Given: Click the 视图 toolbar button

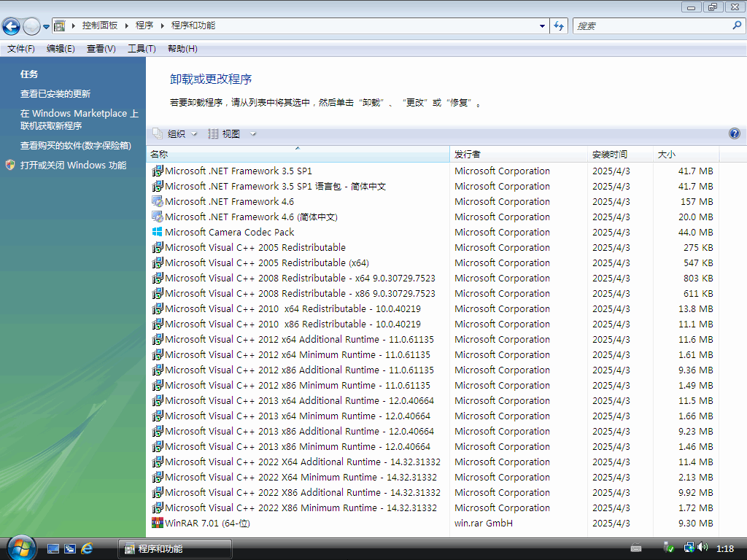Looking at the screenshot, I should (225, 134).
